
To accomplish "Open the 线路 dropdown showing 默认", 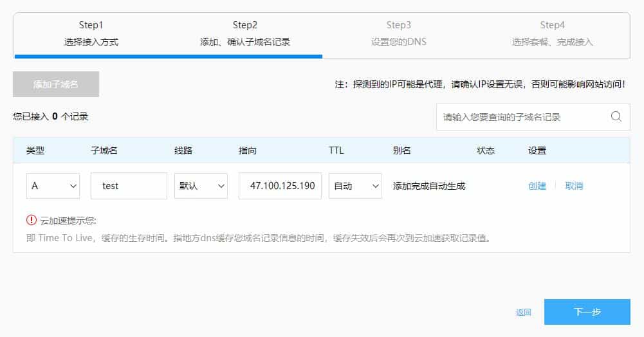I will tap(201, 186).
